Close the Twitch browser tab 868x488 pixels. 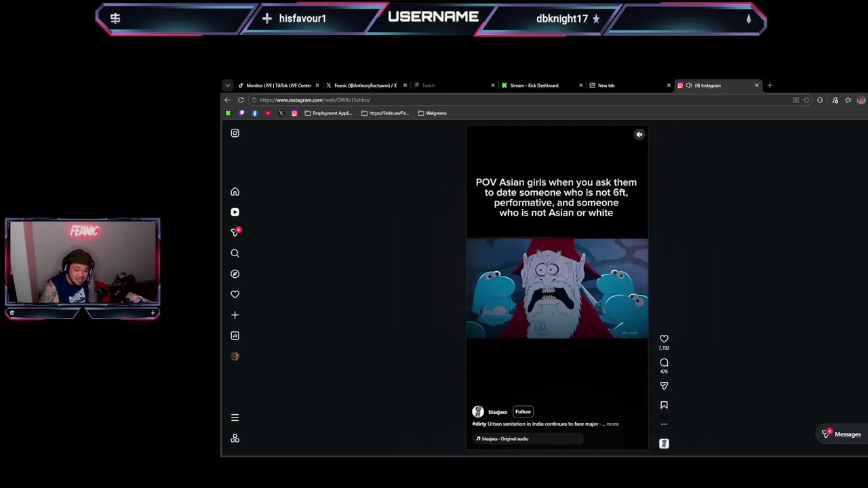coord(493,85)
